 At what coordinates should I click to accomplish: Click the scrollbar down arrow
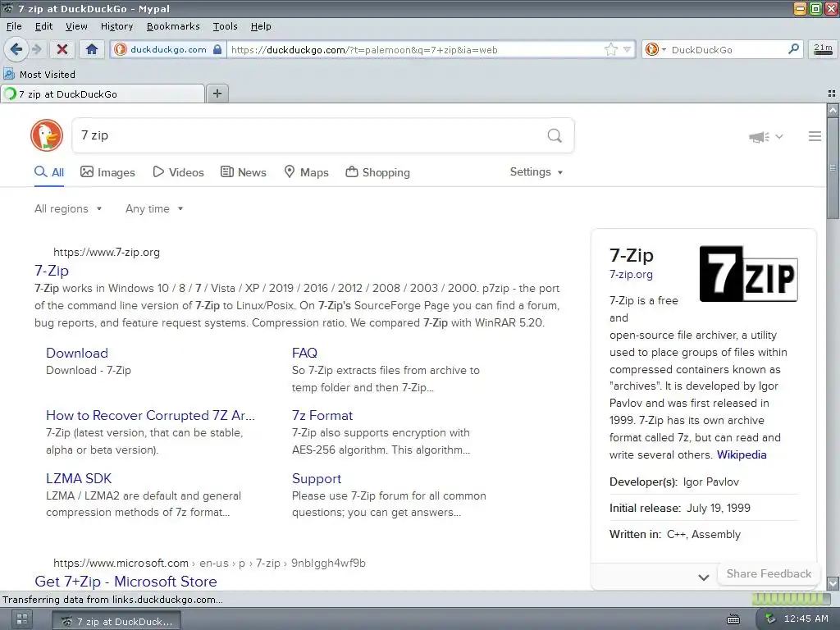click(833, 583)
